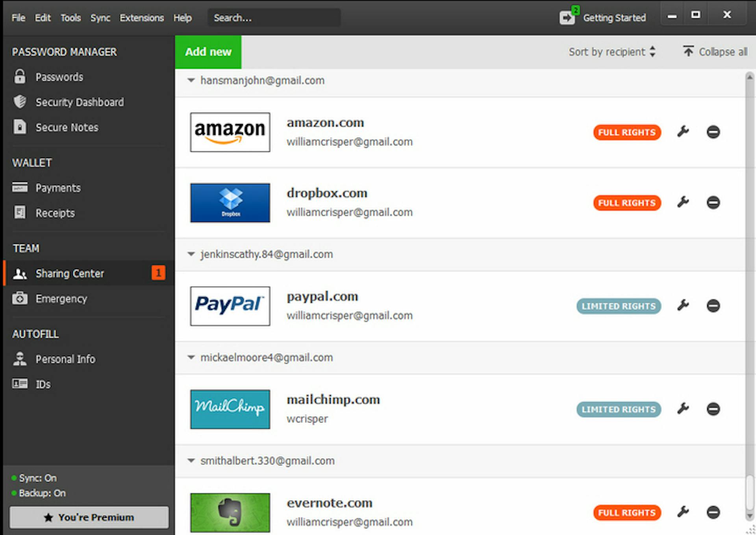Click LIMITED RIGHTS badge for paypal.com

tap(619, 306)
